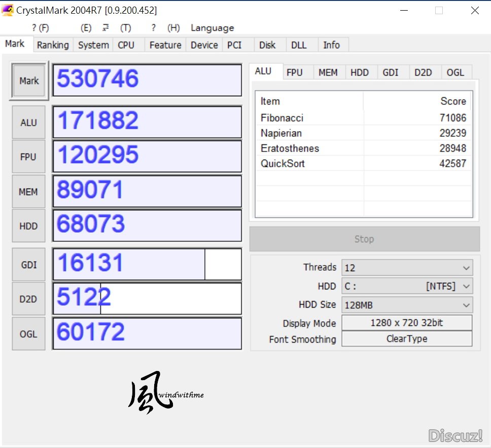Image resolution: width=491 pixels, height=448 pixels.
Task: Click the HDD score 68073
Action: click(x=147, y=226)
